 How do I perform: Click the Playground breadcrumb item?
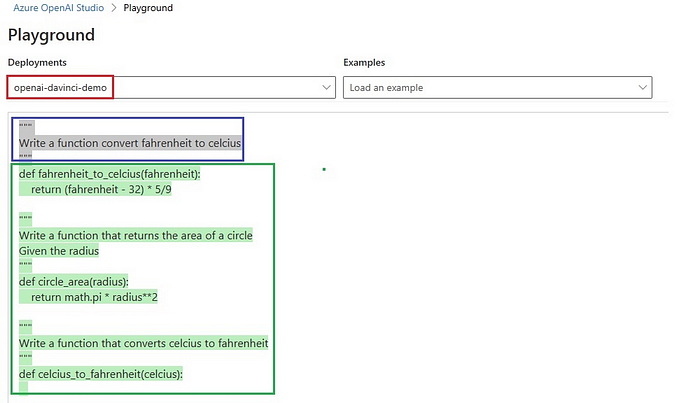pyautogui.click(x=148, y=8)
